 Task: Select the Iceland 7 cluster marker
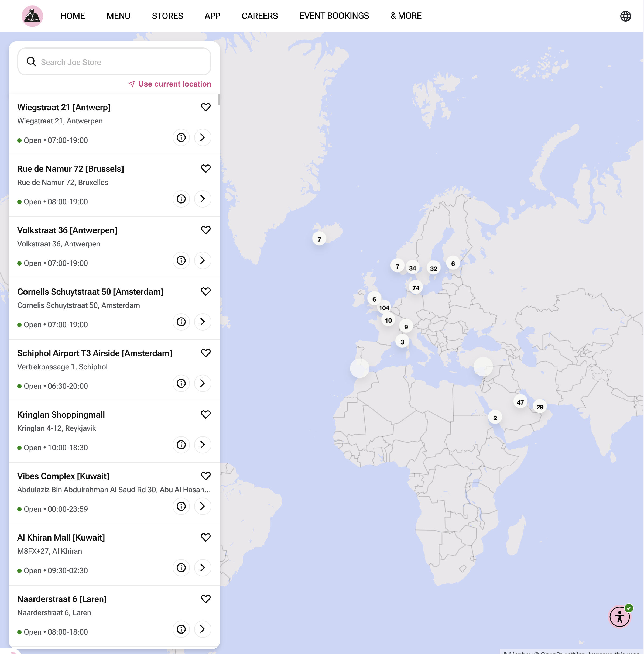point(319,239)
